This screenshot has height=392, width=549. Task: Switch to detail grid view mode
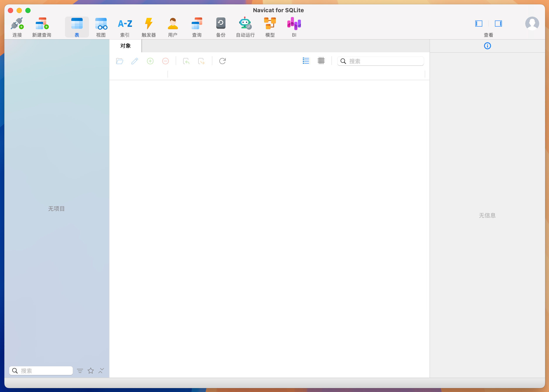tap(321, 61)
